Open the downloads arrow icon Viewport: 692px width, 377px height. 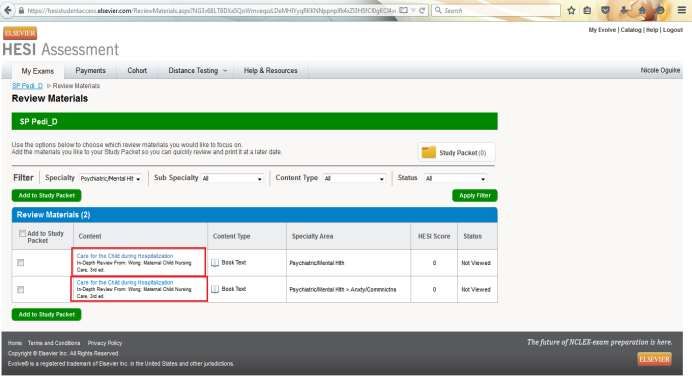[x=624, y=10]
